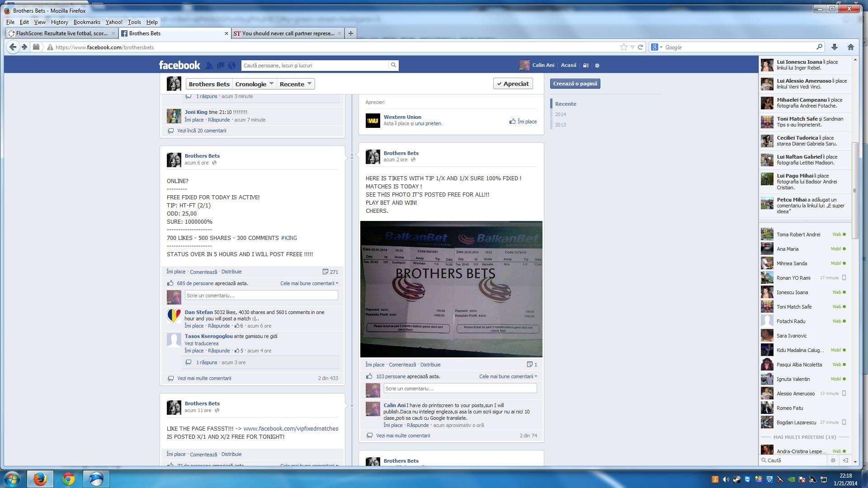The height and width of the screenshot is (488, 868).
Task: Click the comment count icon showing 271
Action: [325, 272]
